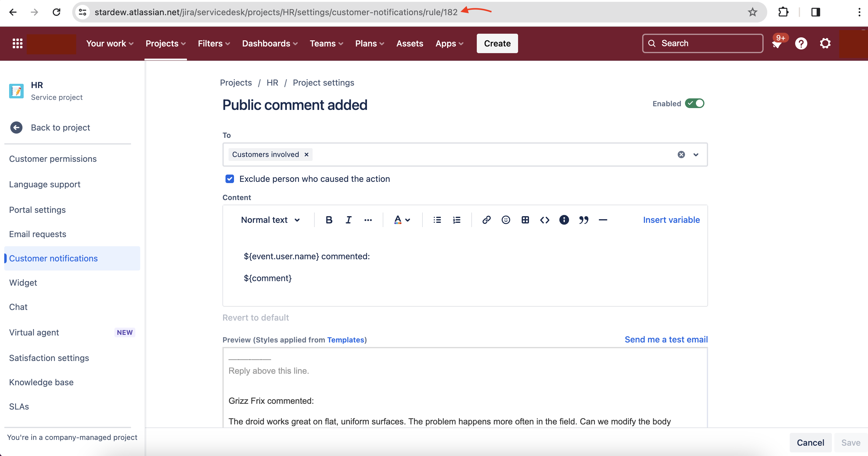868x456 pixels.
Task: Click the Search input field
Action: [x=703, y=43]
